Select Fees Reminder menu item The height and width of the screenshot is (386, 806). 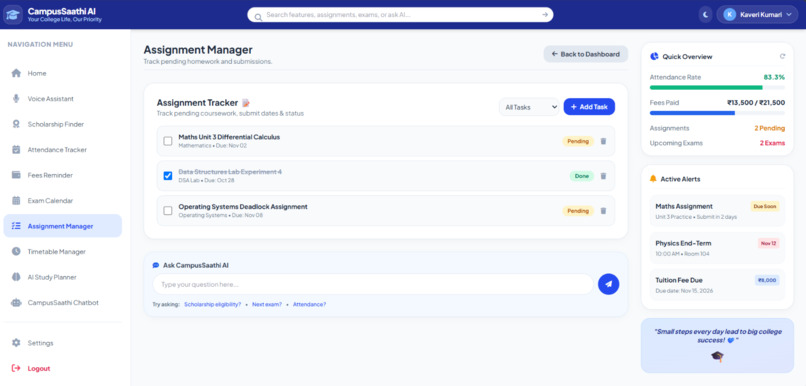[63, 175]
